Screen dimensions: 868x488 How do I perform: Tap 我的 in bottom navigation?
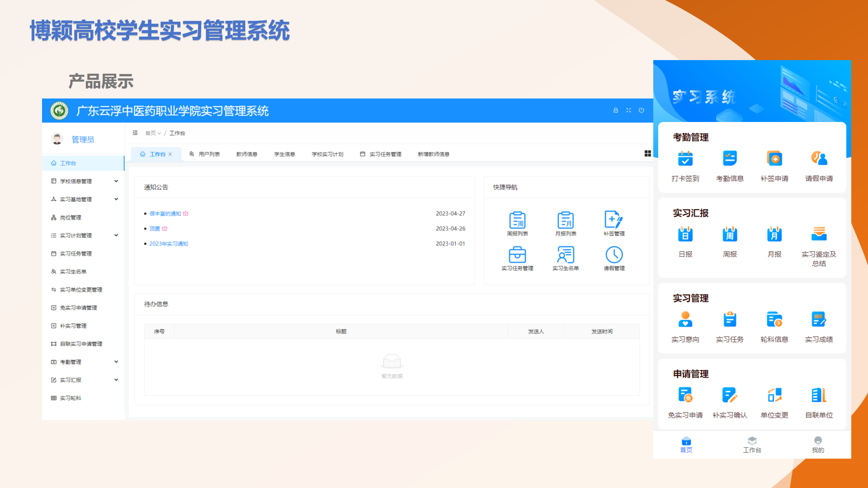point(818,444)
